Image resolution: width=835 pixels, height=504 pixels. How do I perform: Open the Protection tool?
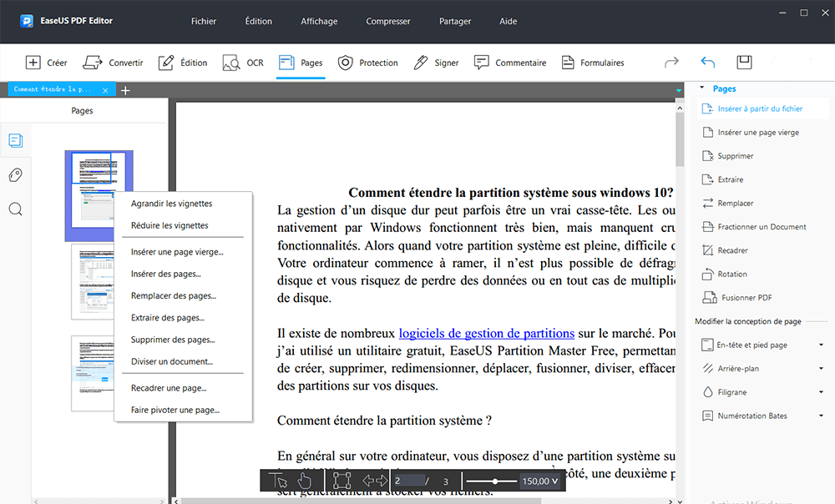[368, 63]
